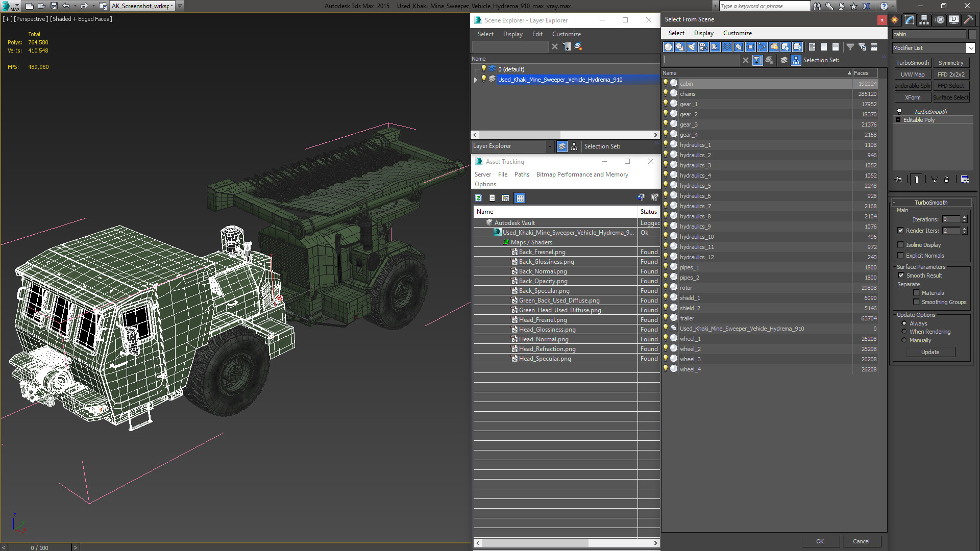This screenshot has height=551, width=980.
Task: Click the Undo arrow icon
Action: coord(66,6)
